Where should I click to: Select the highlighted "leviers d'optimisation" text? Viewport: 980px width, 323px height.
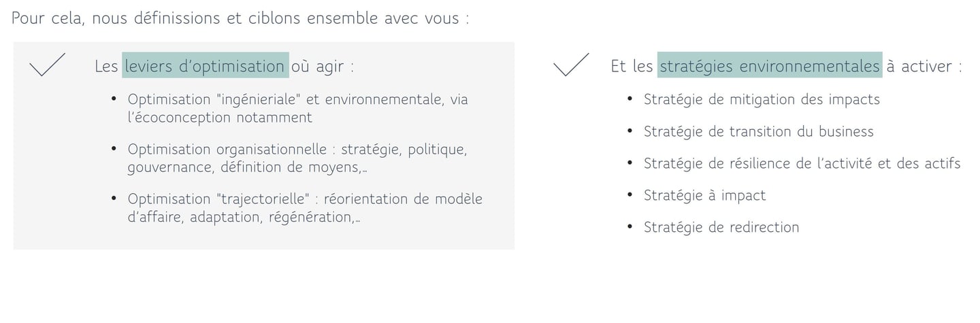point(205,66)
